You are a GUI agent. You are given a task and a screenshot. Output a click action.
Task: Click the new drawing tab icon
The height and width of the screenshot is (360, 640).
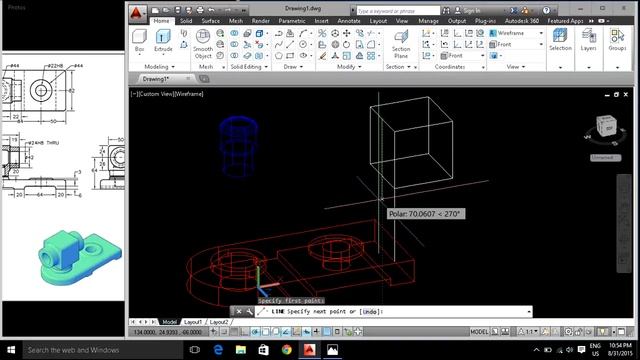[204, 79]
